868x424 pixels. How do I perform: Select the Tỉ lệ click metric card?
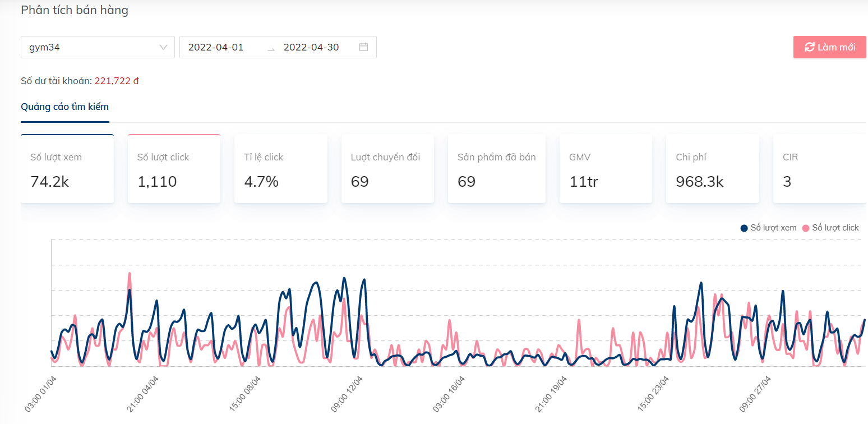[280, 169]
